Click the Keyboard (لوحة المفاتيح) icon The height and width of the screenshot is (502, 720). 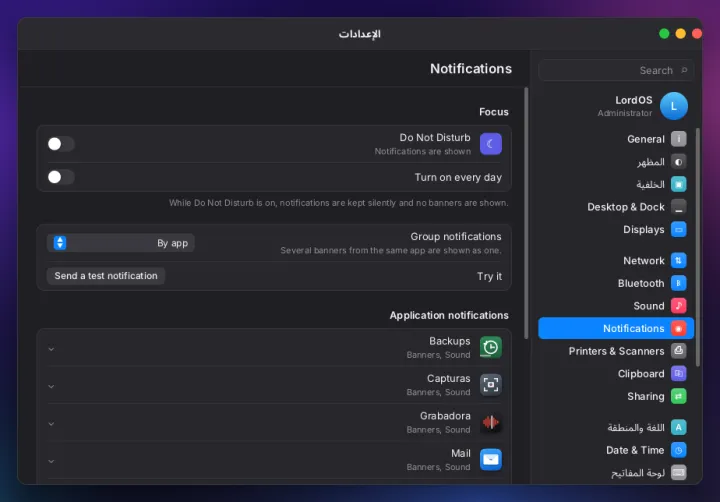pos(678,472)
